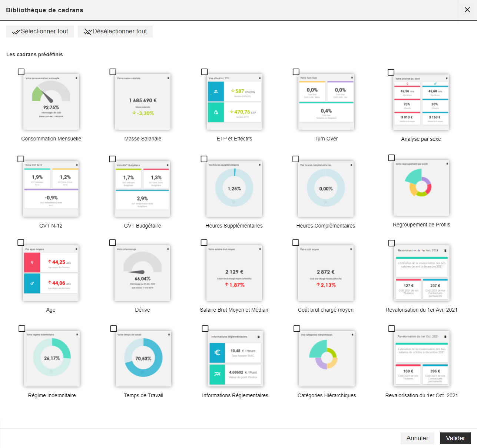The height and width of the screenshot is (448, 477).
Task: Click the menu icon on Masse Salariale tile
Action: click(168, 78)
